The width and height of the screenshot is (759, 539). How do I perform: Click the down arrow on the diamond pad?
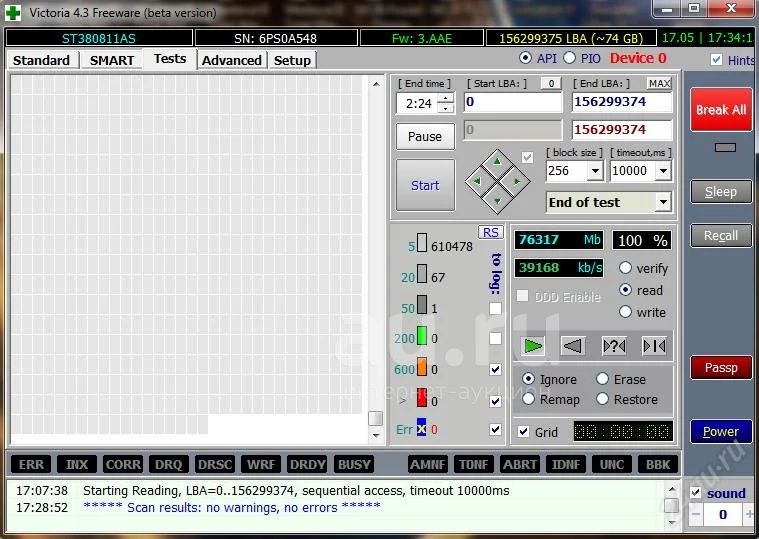point(497,200)
